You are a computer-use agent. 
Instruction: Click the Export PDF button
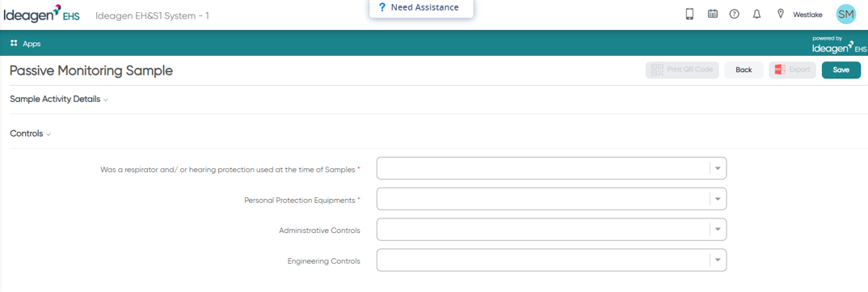792,70
